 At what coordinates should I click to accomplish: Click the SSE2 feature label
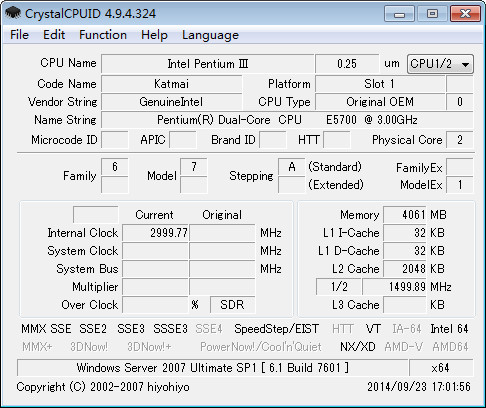pyautogui.click(x=93, y=329)
